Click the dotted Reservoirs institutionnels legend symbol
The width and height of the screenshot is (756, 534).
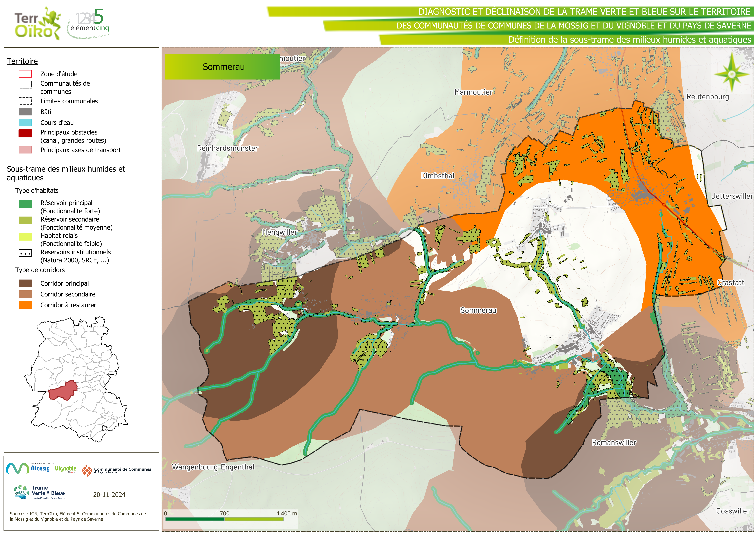tap(25, 253)
